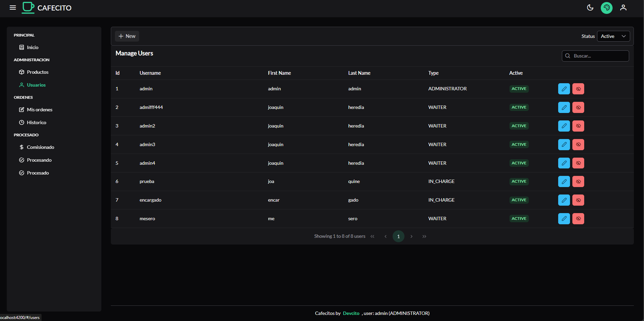
Task: Open the hamburger sidebar menu
Action: point(13,7)
